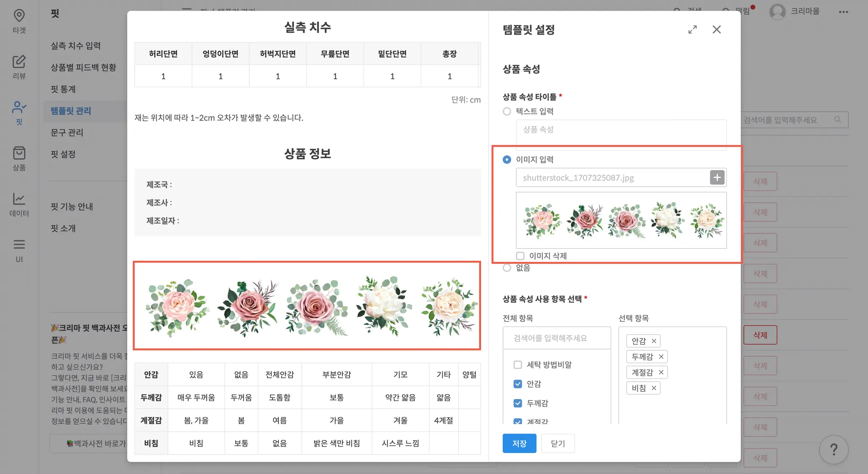Open 핏 설정 menu item
Screen dimensions: 868x474
tap(63, 154)
